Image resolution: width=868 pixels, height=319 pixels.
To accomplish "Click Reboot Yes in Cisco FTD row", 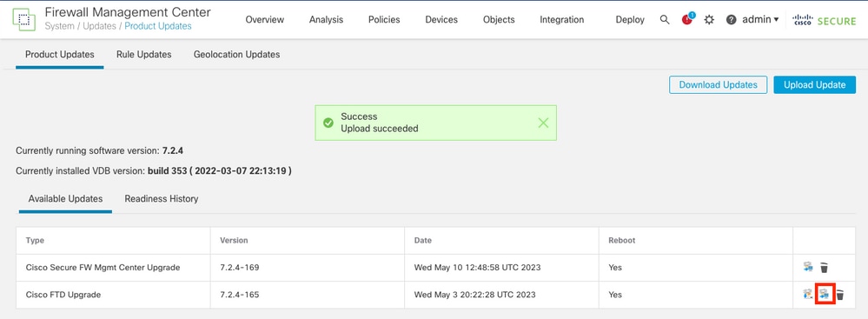I will point(615,295).
